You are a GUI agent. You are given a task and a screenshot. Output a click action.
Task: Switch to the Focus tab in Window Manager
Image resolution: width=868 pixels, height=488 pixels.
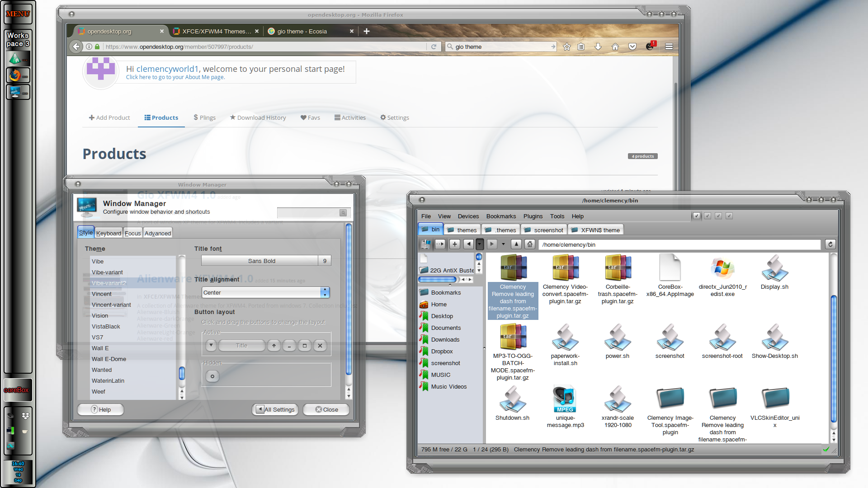point(132,233)
